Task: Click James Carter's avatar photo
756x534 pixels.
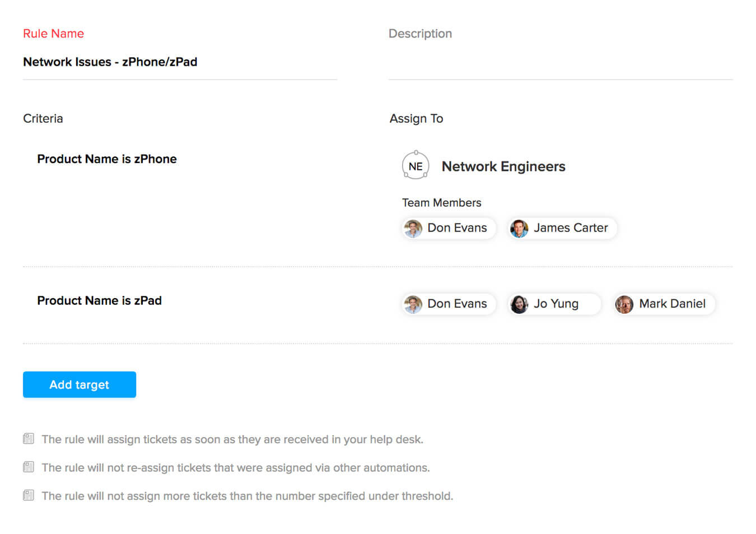Action: point(519,229)
